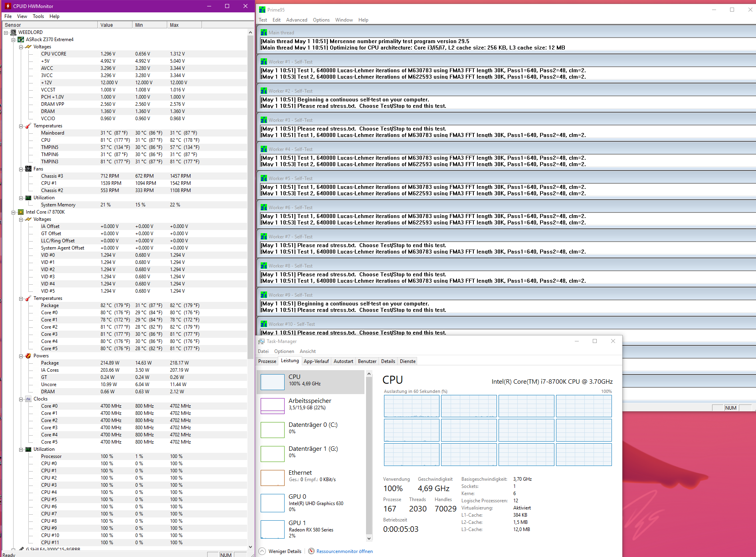Click the motherboard icon beside ASRock Z370 Extreme4

[21, 40]
